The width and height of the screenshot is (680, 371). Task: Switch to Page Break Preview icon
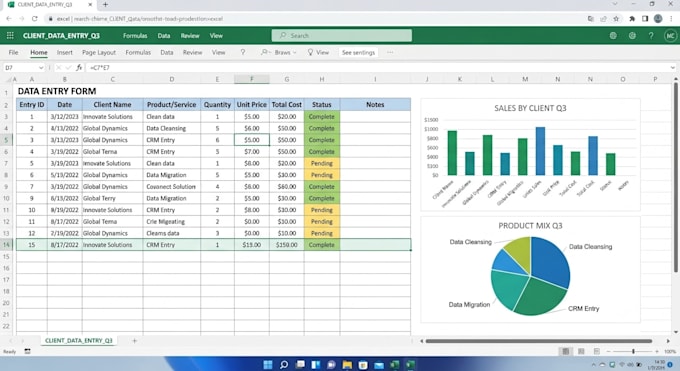tap(597, 351)
